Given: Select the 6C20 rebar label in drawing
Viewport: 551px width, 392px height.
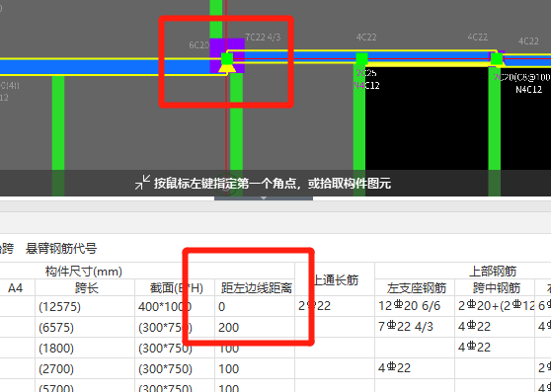Looking at the screenshot, I should click(198, 45).
